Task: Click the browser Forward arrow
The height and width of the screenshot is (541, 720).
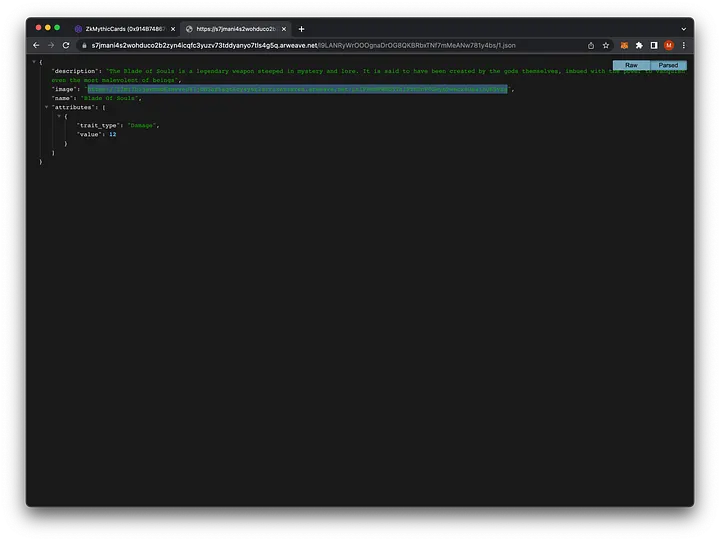Action: [51, 45]
